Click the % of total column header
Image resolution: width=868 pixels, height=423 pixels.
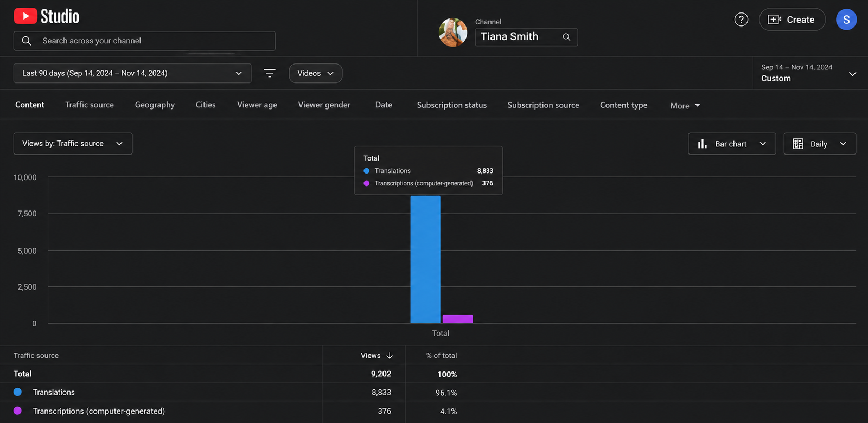point(442,356)
